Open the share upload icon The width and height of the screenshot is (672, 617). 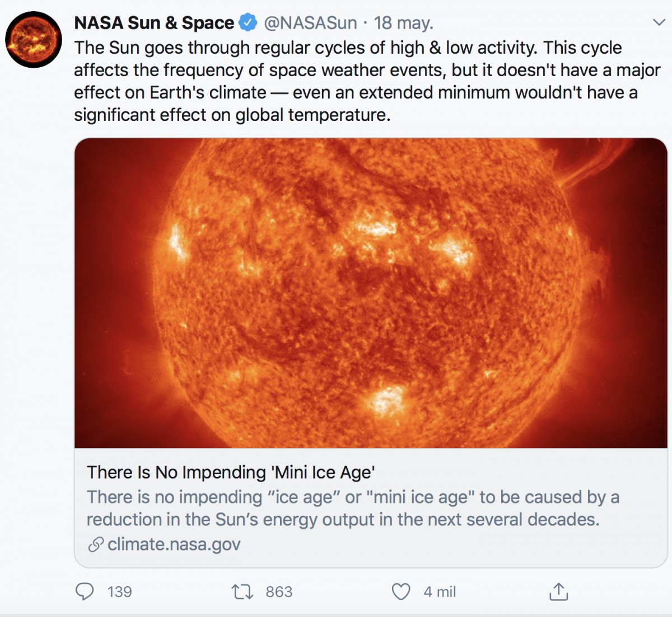[x=558, y=591]
